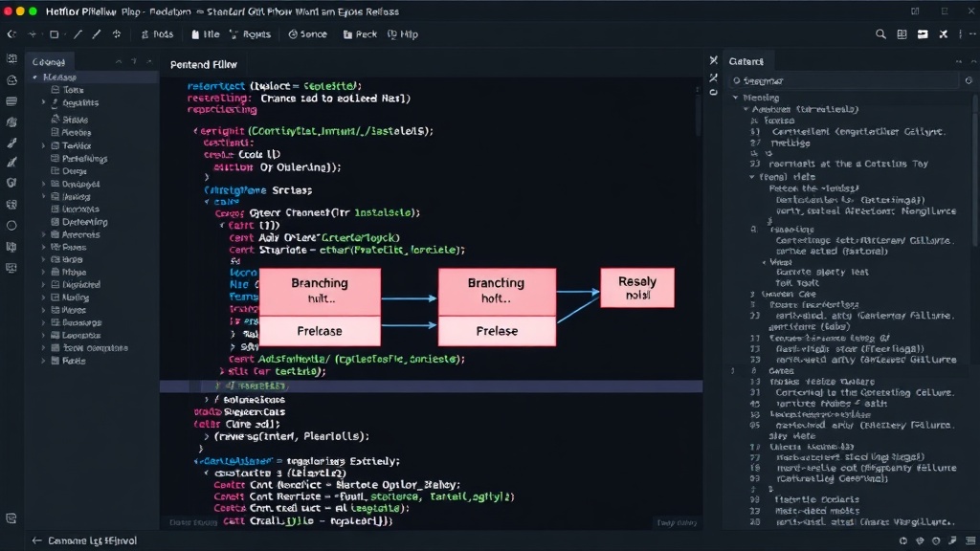Viewport: 980px width, 551px height.
Task: Select the diagonal line tool in toolbar
Action: (x=78, y=34)
